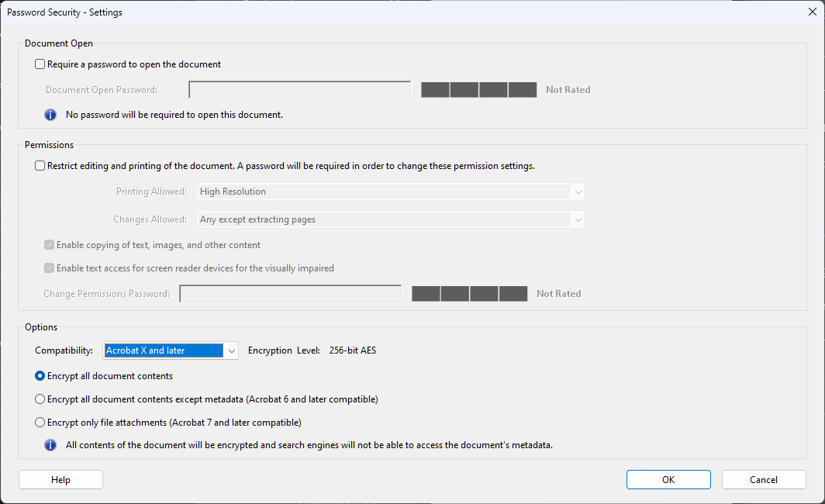Click the info icon in the Options section
This screenshot has height=504, width=825.
pyautogui.click(x=50, y=444)
